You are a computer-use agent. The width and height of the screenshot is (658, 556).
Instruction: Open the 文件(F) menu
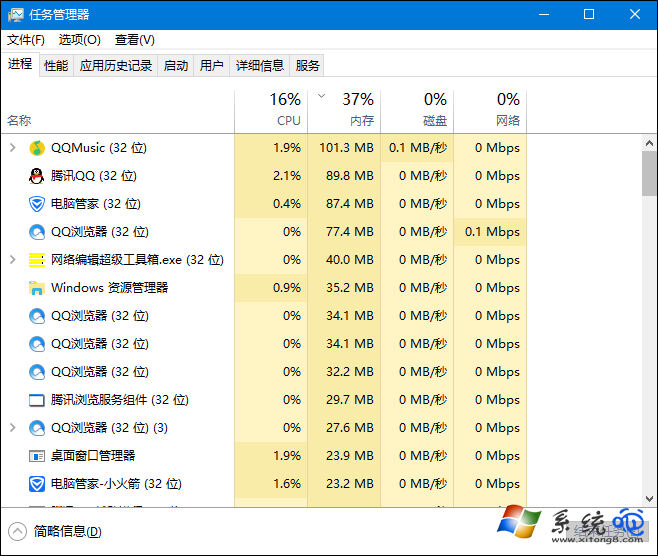click(x=26, y=40)
